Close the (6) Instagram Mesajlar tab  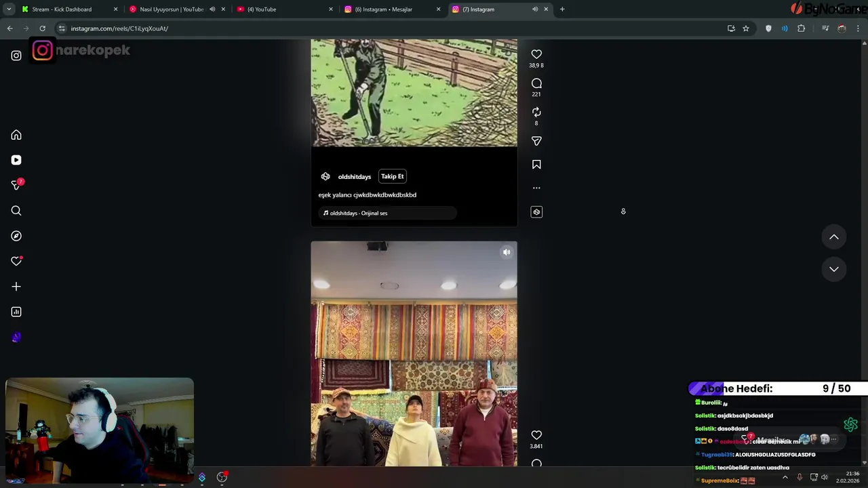tap(438, 9)
